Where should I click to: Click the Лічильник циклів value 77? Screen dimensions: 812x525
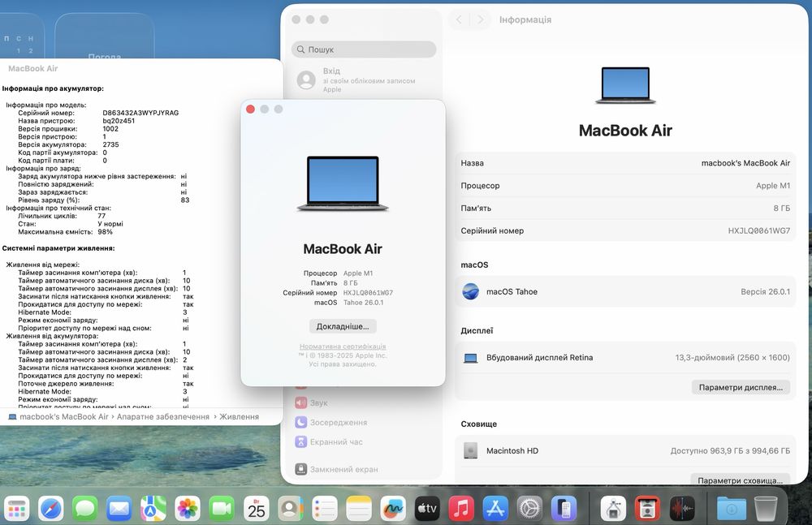tap(101, 216)
